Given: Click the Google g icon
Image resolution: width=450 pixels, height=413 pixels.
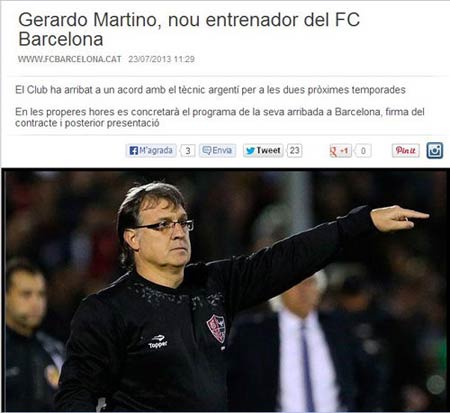Looking at the screenshot, I should pos(333,152).
